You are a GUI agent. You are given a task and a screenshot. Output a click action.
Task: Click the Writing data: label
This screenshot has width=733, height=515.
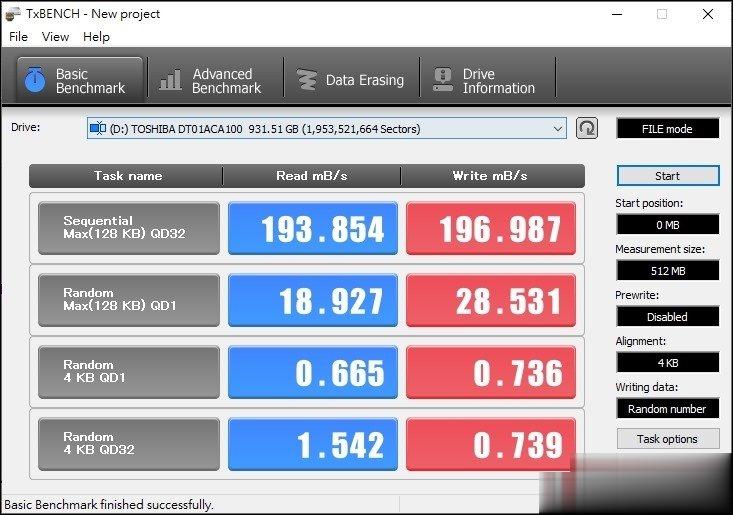pos(647,387)
